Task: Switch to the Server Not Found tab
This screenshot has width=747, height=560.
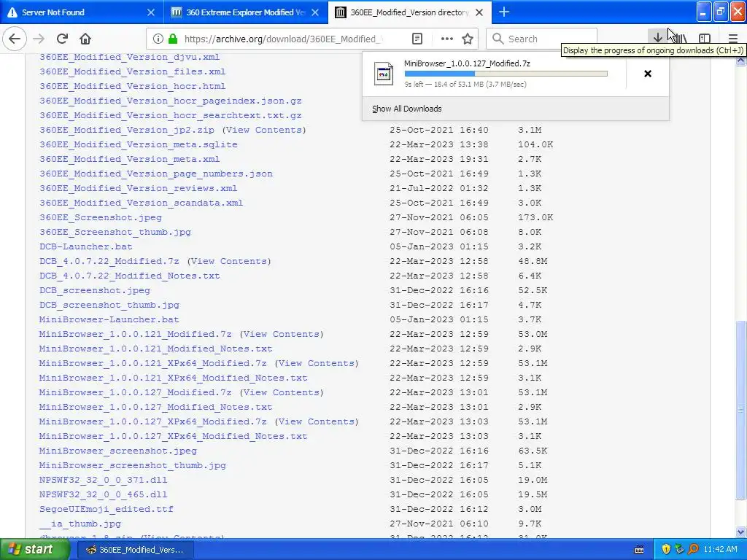Action: (81, 12)
